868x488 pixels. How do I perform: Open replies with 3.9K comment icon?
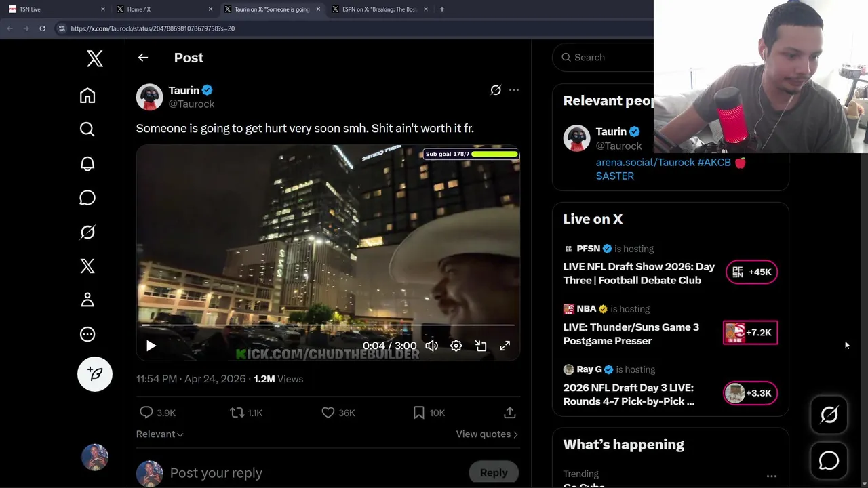pyautogui.click(x=157, y=413)
